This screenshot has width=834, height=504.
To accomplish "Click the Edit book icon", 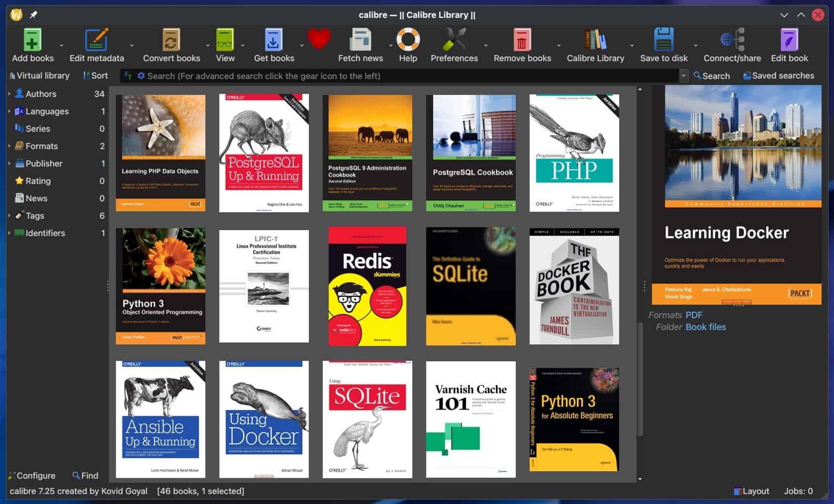I will [789, 40].
